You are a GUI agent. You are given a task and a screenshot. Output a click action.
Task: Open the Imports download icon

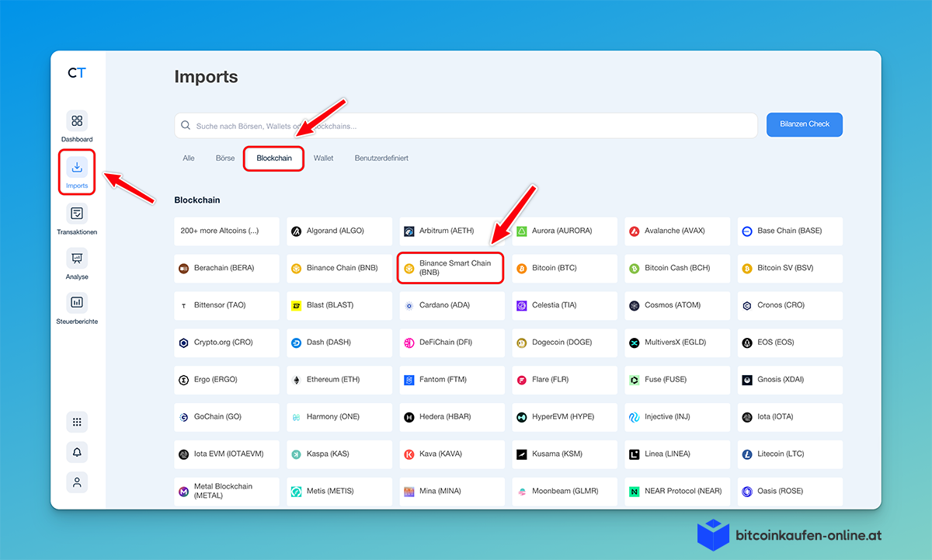tap(77, 166)
